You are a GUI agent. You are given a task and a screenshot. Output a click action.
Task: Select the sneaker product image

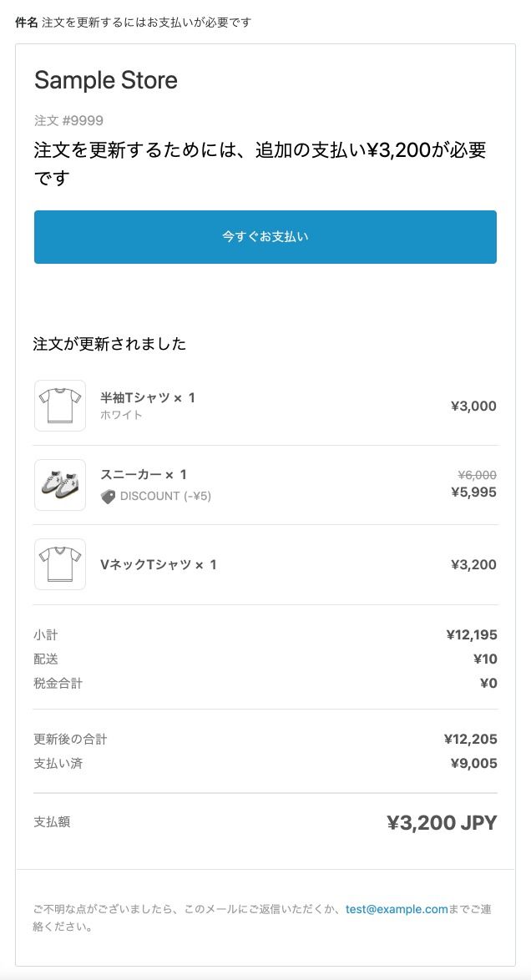60,485
